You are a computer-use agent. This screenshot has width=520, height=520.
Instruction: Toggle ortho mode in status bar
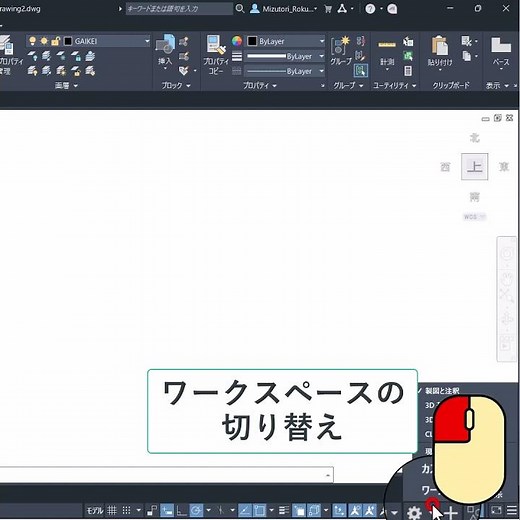[x=182, y=510]
